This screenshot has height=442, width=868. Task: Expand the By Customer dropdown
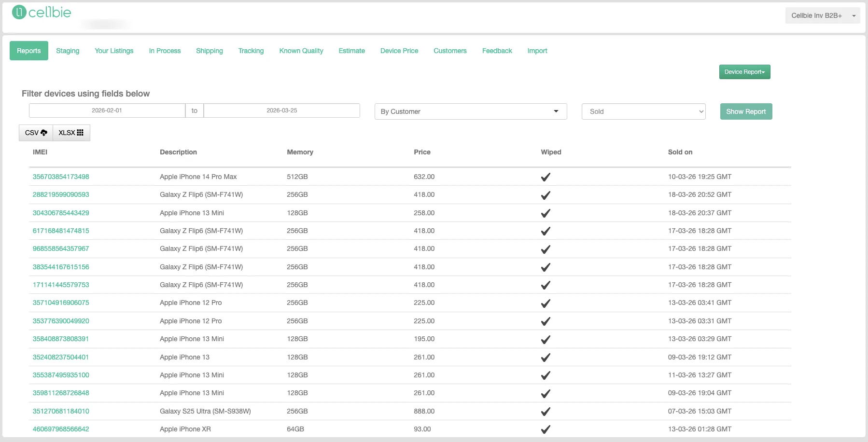coord(471,111)
